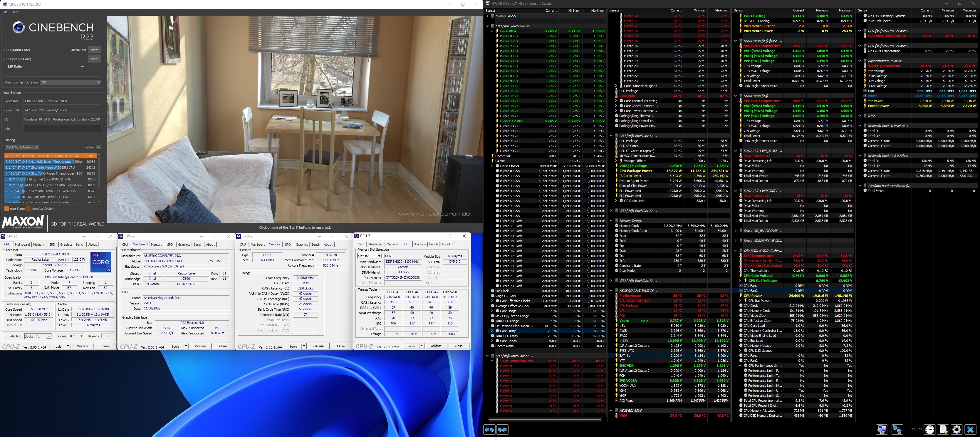Click HWiNFO start logging document icon
The width and height of the screenshot is (980, 437).
(944, 430)
